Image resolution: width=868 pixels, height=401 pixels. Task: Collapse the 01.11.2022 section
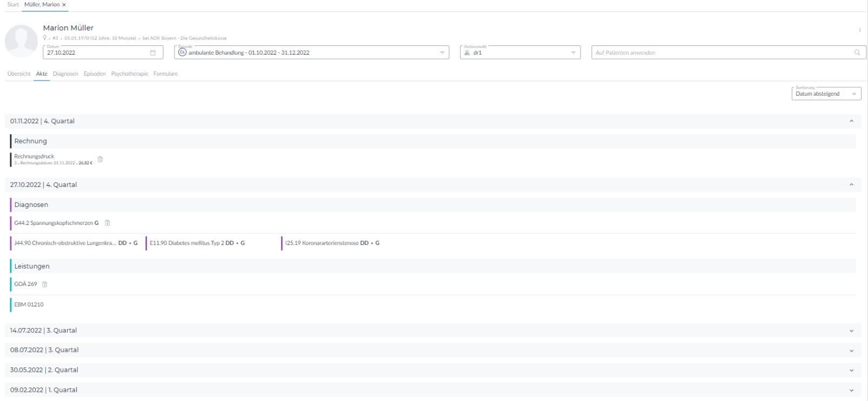coord(851,121)
